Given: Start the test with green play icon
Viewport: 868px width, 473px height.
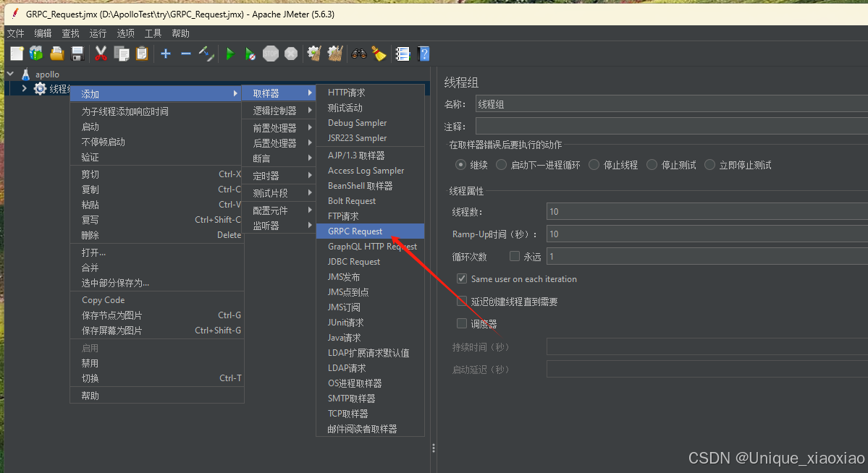Looking at the screenshot, I should 229,54.
